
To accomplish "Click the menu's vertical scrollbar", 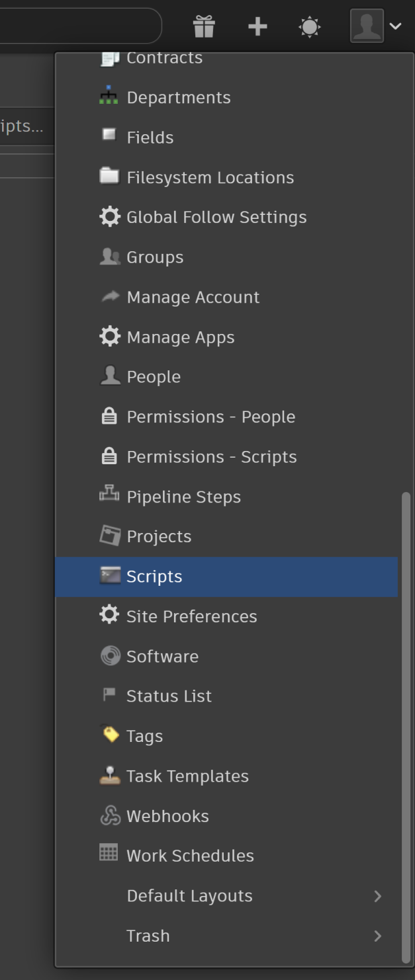I will 406,727.
